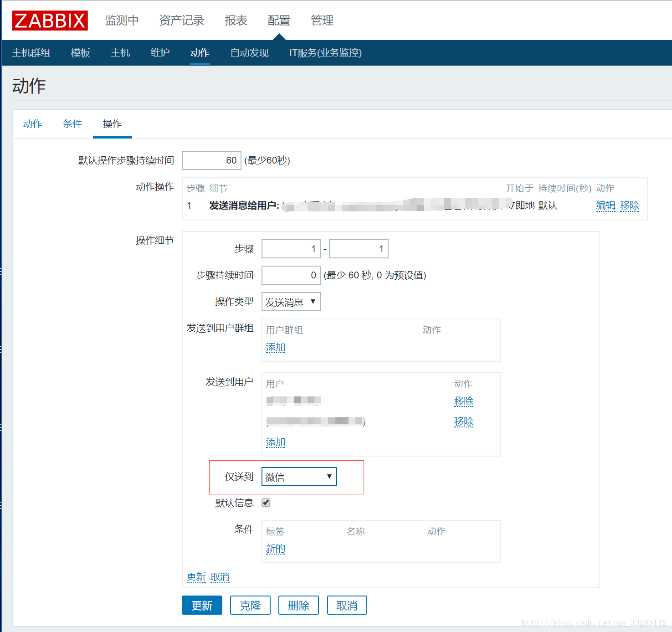
Task: Switch to the 动作 form tab
Action: (33, 124)
